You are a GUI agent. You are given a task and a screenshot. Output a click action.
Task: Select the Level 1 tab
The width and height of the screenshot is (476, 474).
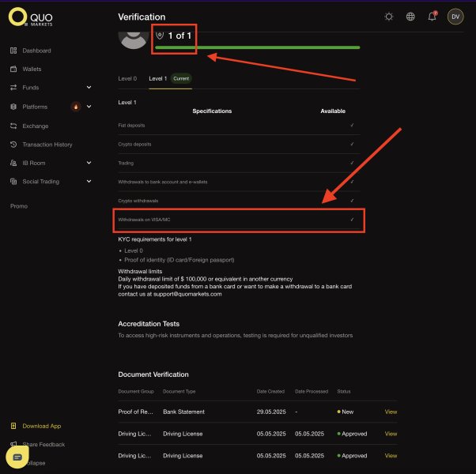coord(158,78)
